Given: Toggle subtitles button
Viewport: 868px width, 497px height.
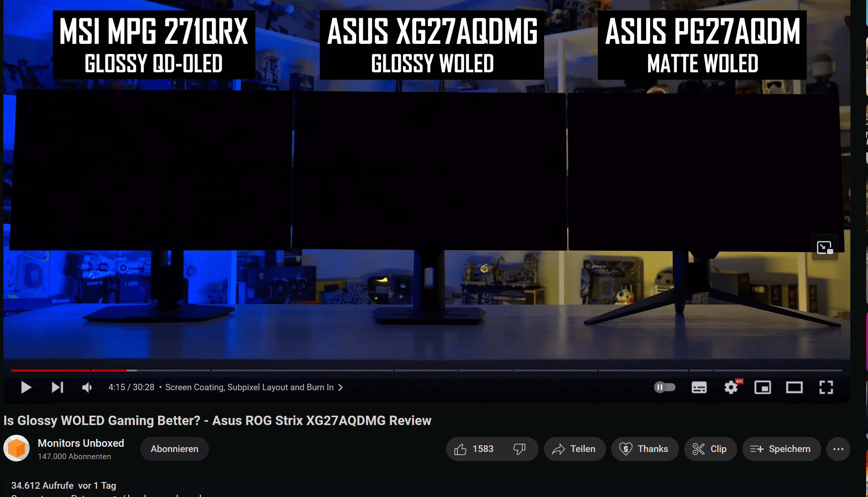Looking at the screenshot, I should point(699,387).
